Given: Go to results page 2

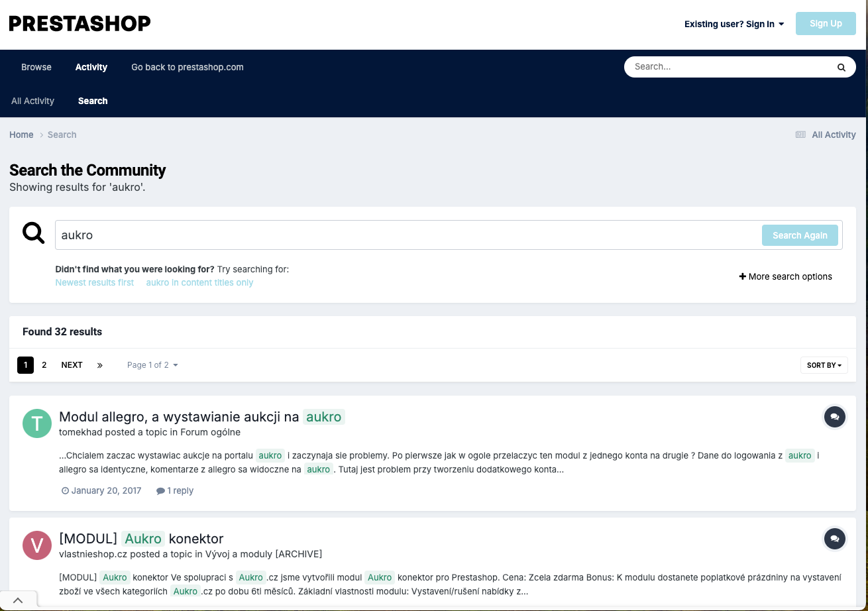Looking at the screenshot, I should click(x=44, y=365).
